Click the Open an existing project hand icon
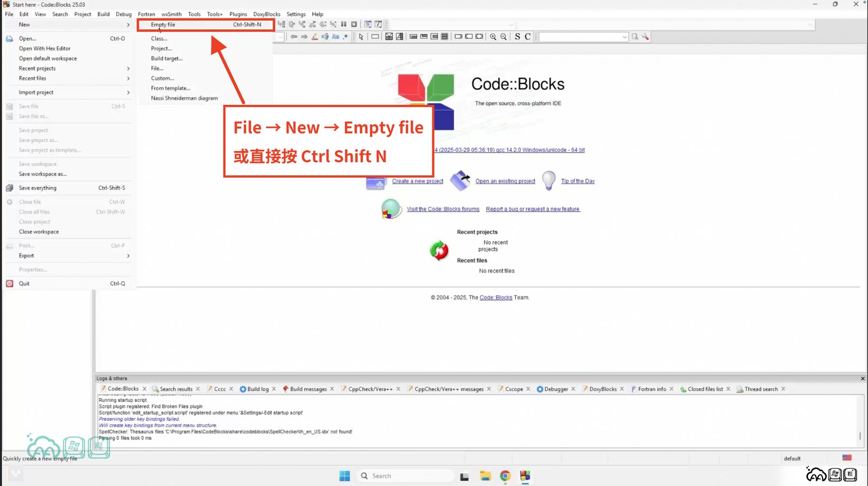 [x=461, y=181]
